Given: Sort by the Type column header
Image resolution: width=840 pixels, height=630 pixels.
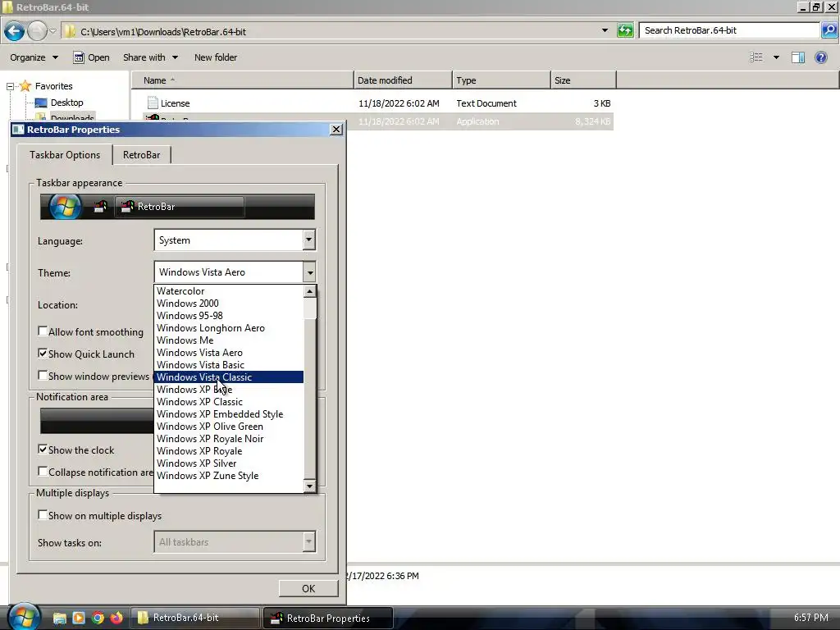Looking at the screenshot, I should [x=501, y=80].
